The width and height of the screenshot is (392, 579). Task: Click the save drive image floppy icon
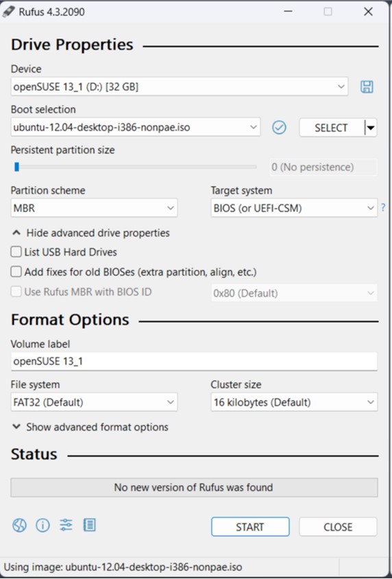pos(367,86)
